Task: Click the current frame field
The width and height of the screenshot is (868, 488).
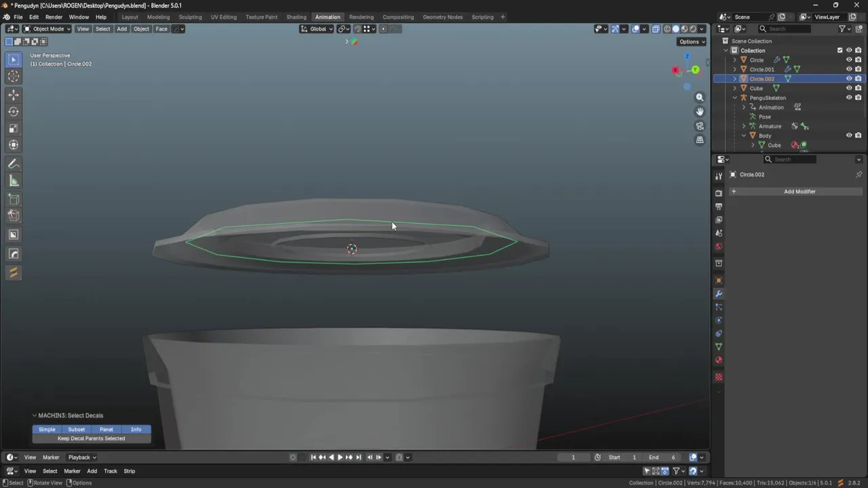Action: (x=573, y=457)
